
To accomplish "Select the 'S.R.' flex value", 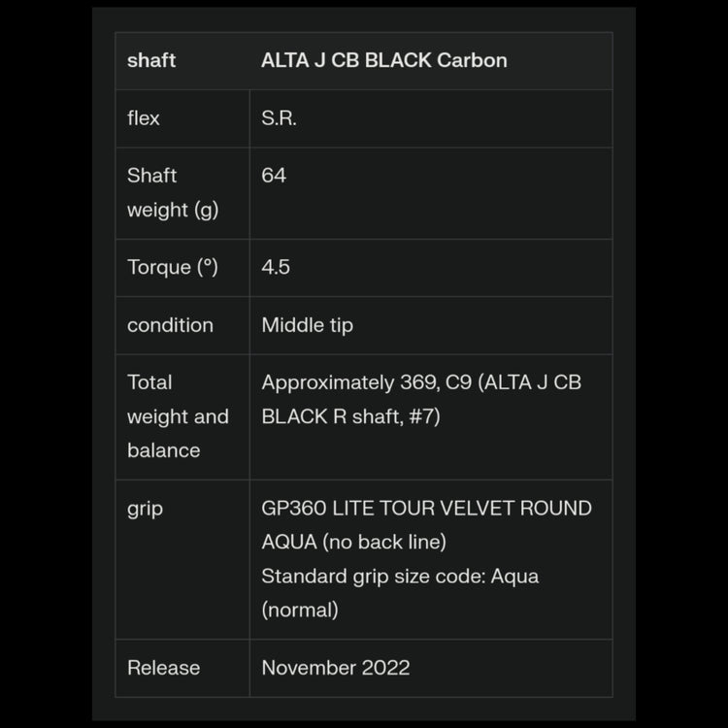I will pyautogui.click(x=279, y=118).
